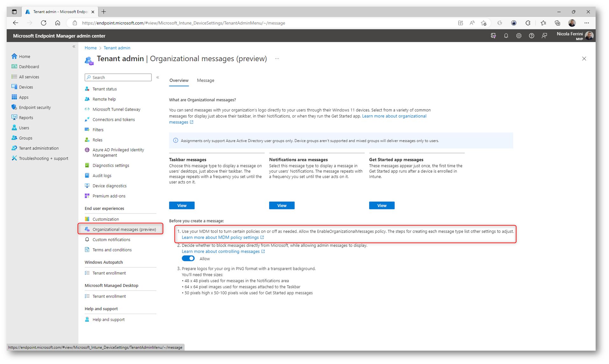Open Learn more about organizational messages link
This screenshot has height=364, width=609.
[x=394, y=116]
